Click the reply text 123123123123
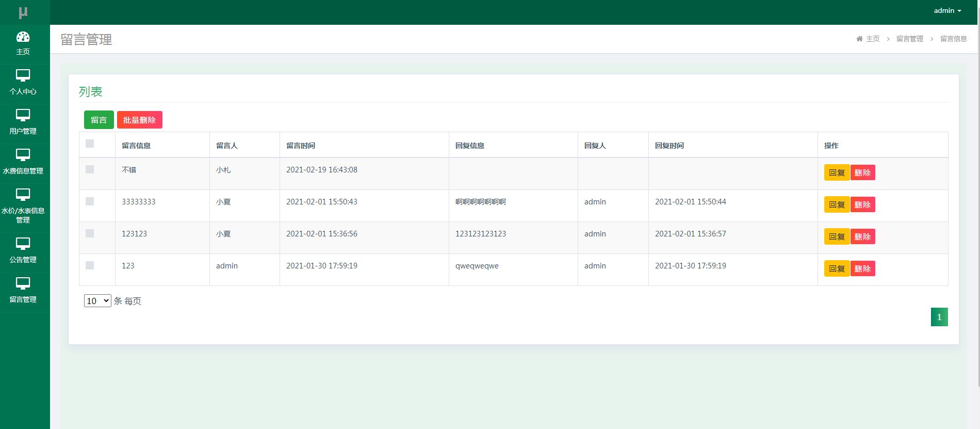This screenshot has height=429, width=980. (x=481, y=234)
